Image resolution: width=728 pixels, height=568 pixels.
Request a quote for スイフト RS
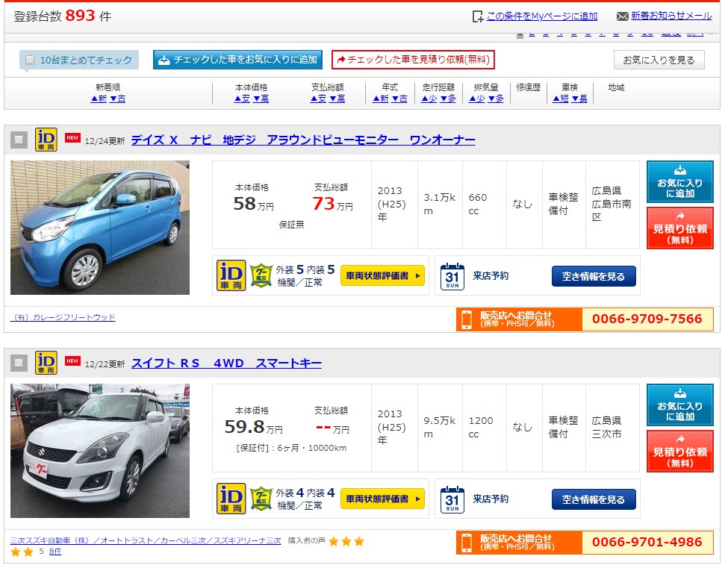(679, 452)
